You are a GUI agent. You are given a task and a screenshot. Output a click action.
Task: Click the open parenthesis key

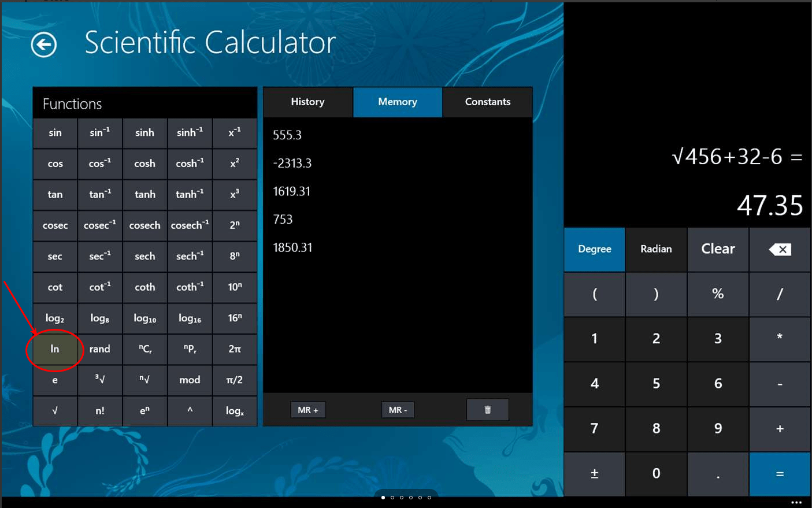click(594, 294)
